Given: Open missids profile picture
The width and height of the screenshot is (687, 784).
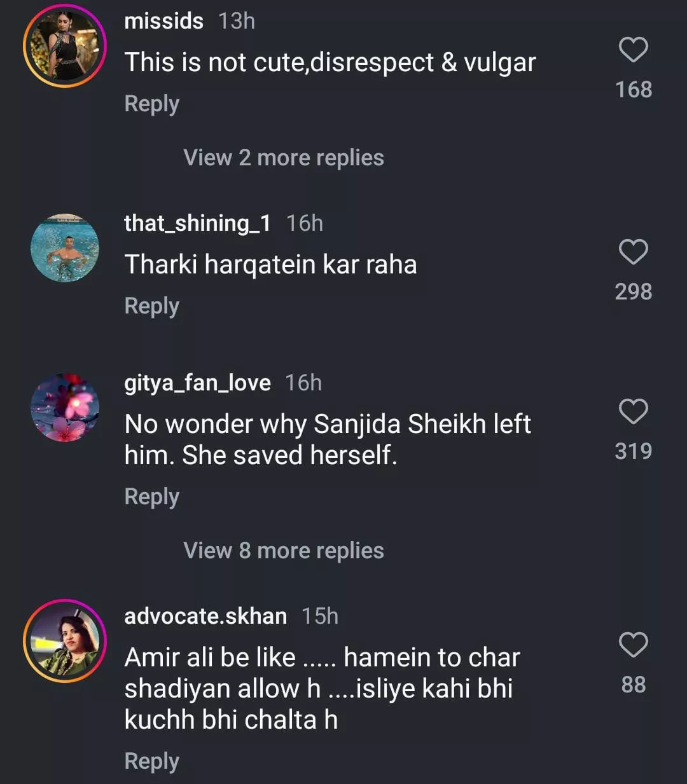Looking at the screenshot, I should point(65,46).
